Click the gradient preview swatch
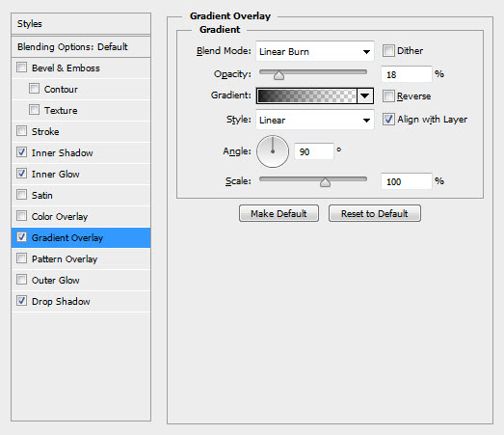The width and height of the screenshot is (504, 435). coord(306,95)
